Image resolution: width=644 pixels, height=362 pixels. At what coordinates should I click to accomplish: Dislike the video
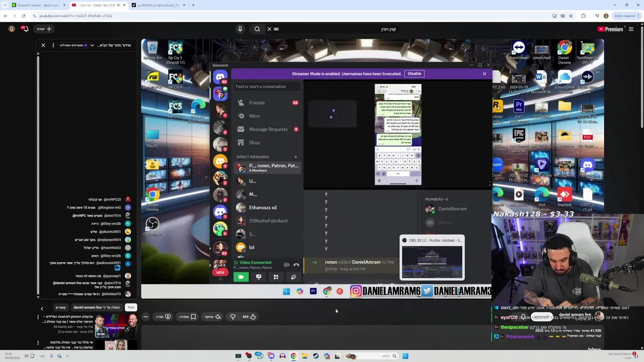232,317
